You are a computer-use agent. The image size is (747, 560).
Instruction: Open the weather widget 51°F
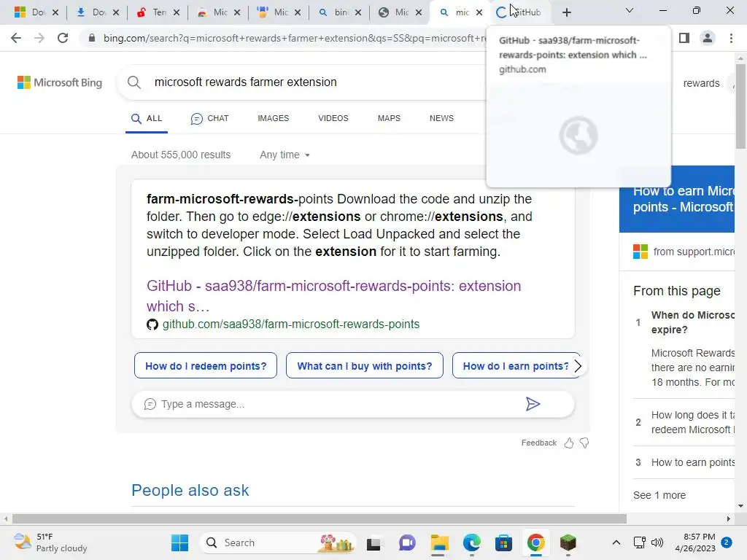tap(50, 542)
